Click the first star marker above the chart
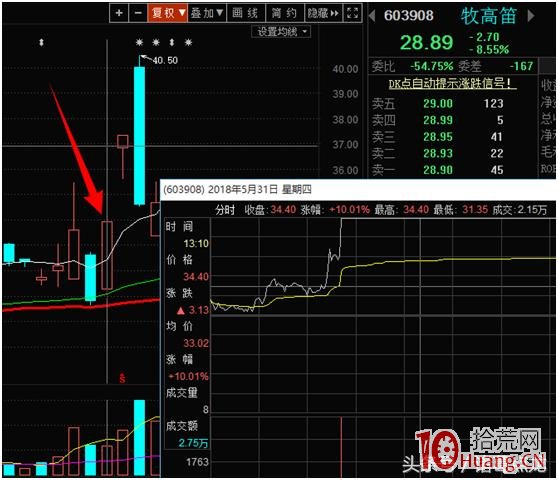 [139, 43]
